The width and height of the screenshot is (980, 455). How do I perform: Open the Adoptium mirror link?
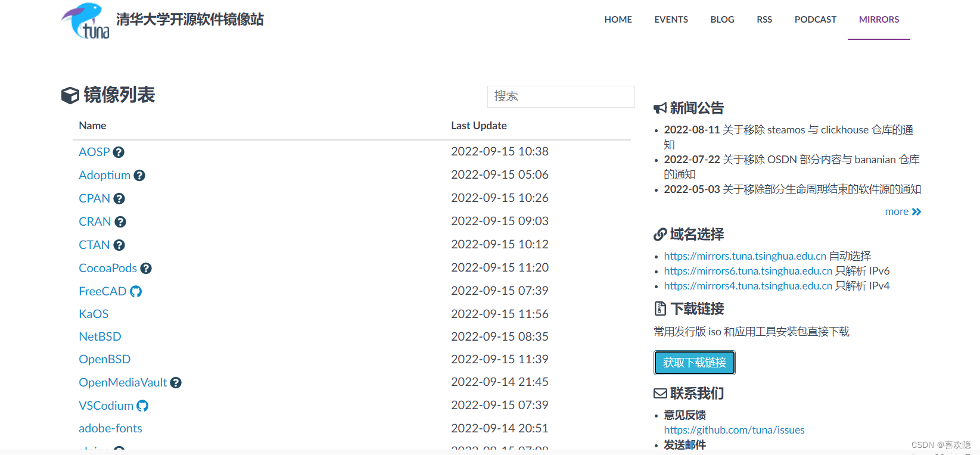click(x=104, y=175)
